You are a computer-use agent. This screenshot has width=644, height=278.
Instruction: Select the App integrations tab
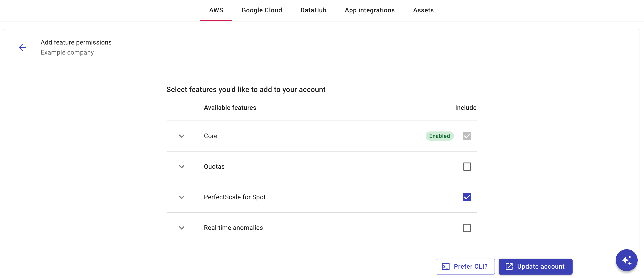pos(369,10)
